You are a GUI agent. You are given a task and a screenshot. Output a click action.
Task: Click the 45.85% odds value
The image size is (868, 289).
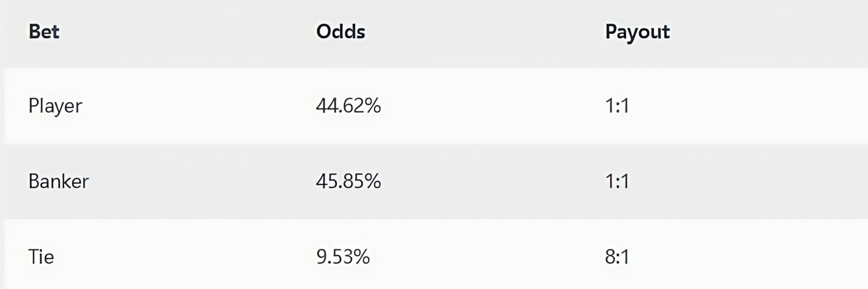[x=348, y=181]
